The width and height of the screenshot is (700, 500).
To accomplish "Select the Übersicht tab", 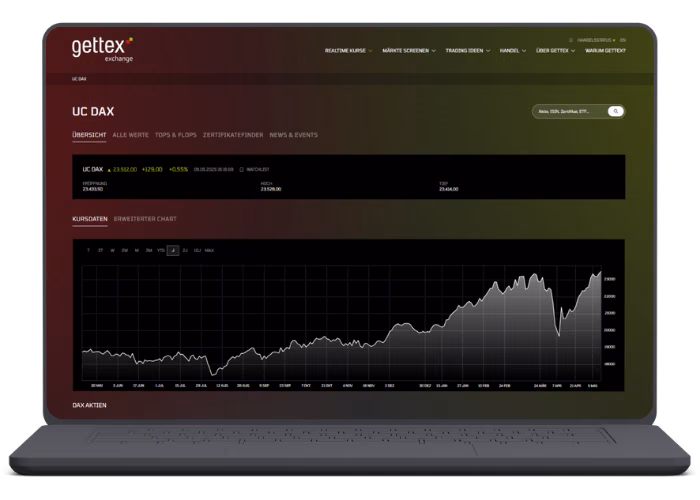I will pyautogui.click(x=89, y=135).
